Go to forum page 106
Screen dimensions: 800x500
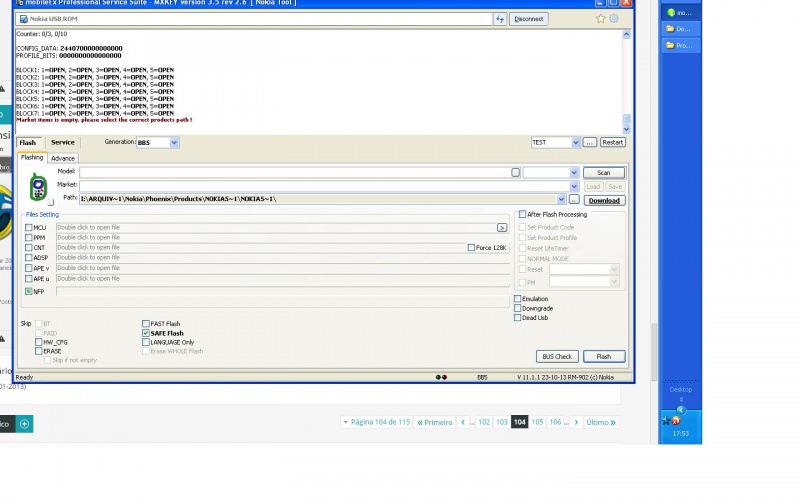pyautogui.click(x=555, y=422)
